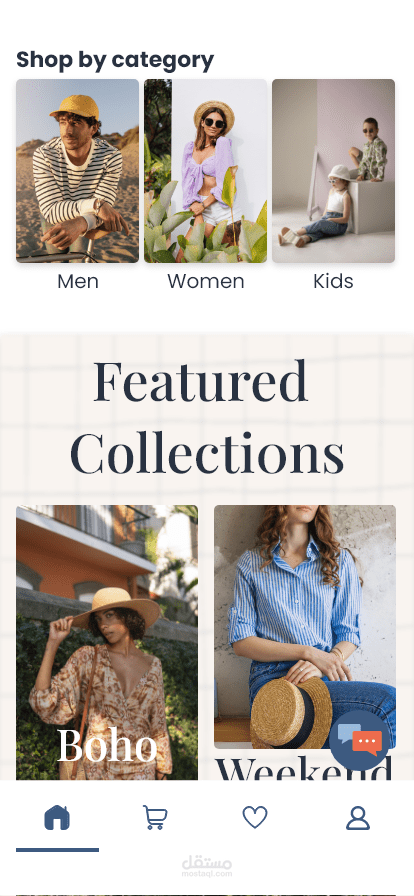Open the floating chat bubble icon
The image size is (414, 896).
point(360,741)
